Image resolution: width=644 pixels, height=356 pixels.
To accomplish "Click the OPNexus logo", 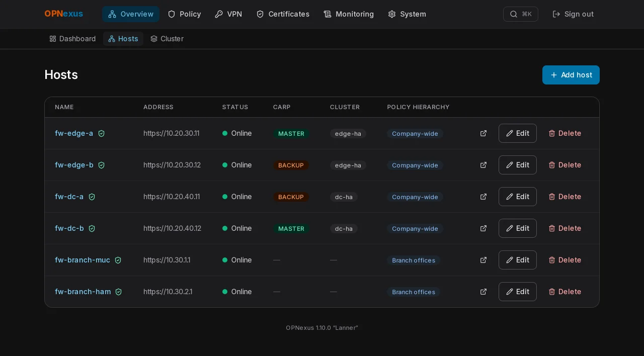I will point(63,14).
